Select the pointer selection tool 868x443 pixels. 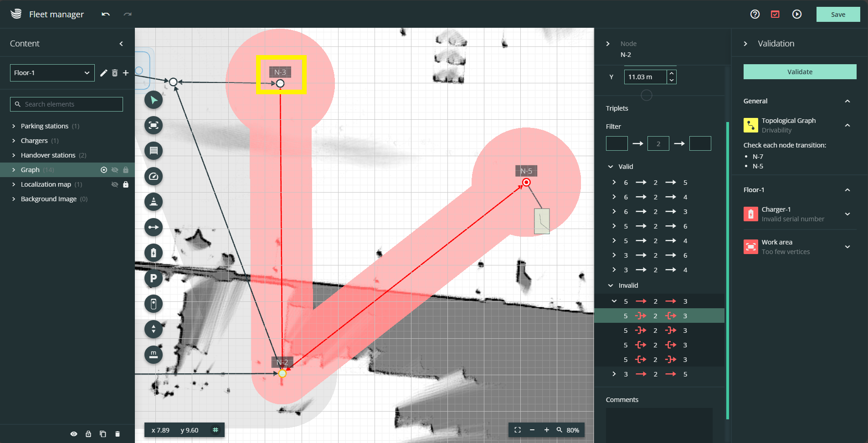coord(154,100)
